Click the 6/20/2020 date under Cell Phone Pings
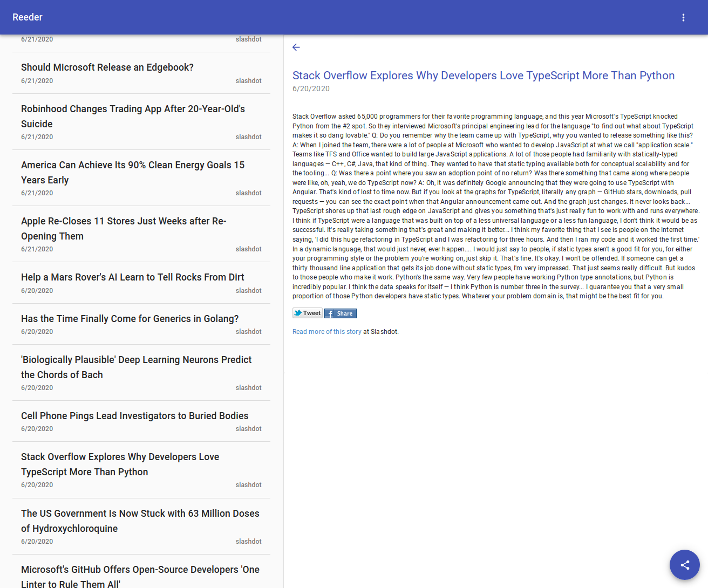 [x=37, y=429]
